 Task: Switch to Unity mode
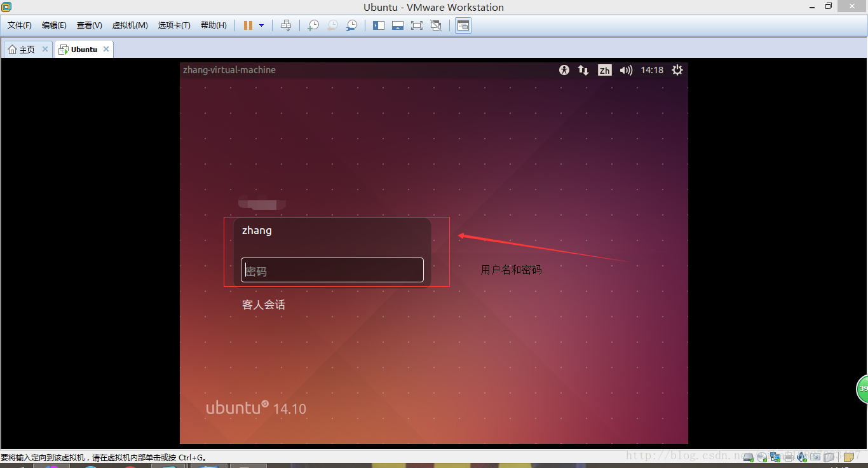click(436, 25)
